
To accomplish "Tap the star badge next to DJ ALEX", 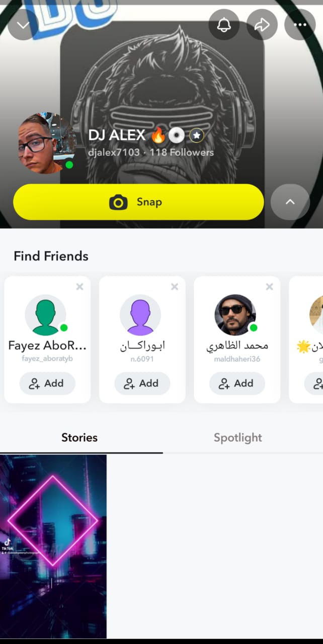I will click(x=196, y=135).
